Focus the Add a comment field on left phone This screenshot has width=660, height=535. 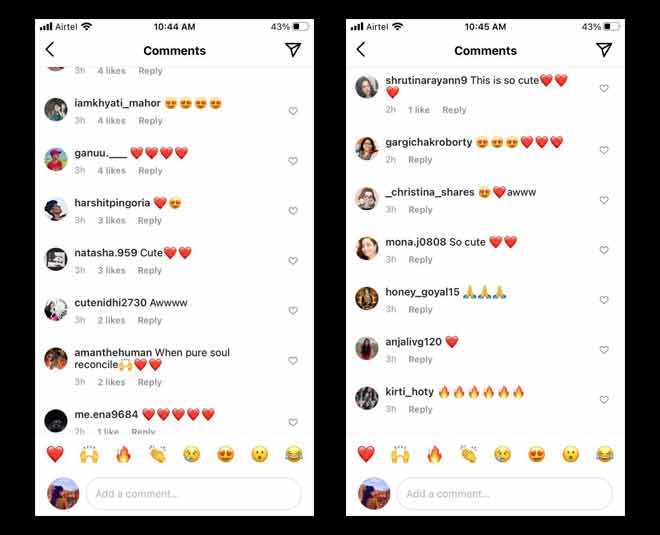pos(194,493)
